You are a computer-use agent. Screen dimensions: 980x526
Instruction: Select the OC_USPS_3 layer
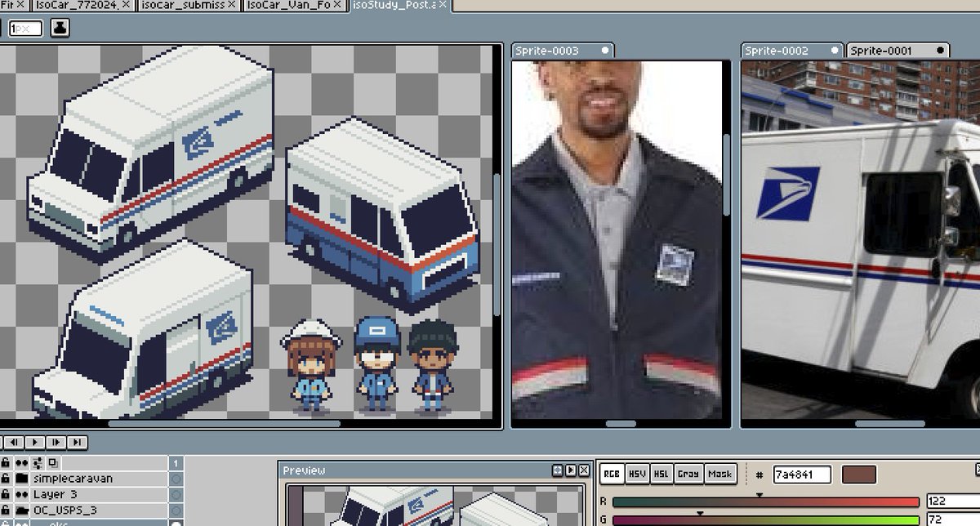pos(98,510)
